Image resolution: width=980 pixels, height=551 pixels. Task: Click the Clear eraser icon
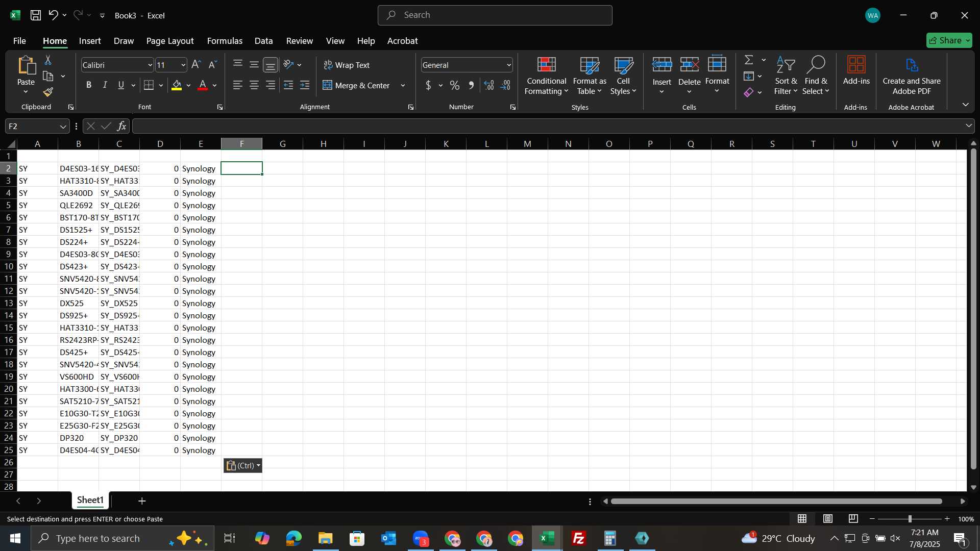(x=749, y=92)
